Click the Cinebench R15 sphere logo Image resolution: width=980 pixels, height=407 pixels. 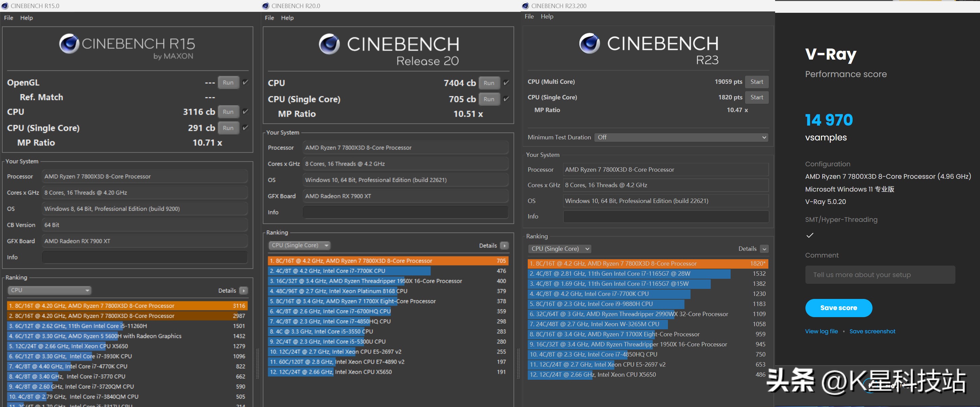click(69, 44)
